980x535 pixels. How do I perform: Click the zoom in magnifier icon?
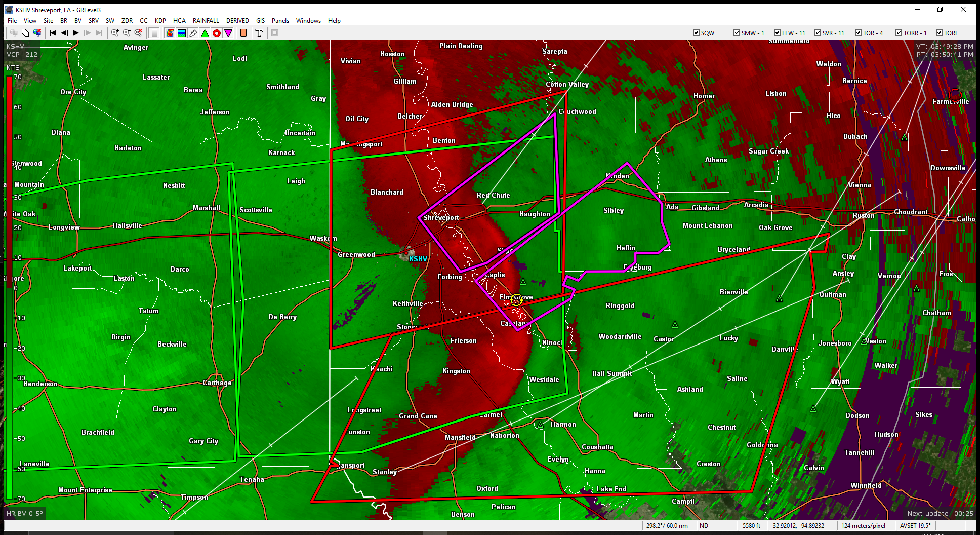[115, 33]
